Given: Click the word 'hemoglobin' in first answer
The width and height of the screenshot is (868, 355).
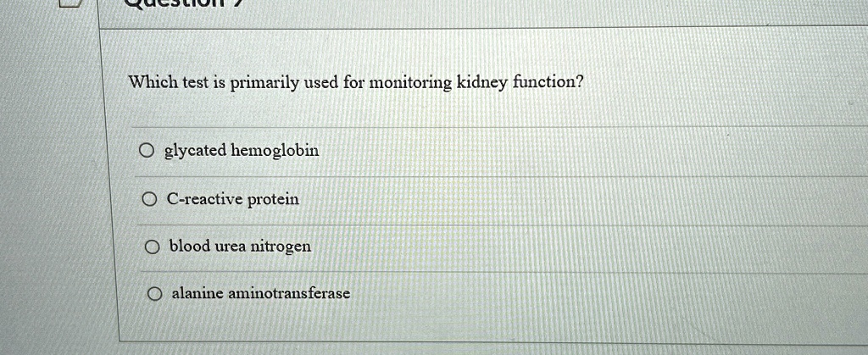Looking at the screenshot, I should pyautogui.click(x=275, y=151).
